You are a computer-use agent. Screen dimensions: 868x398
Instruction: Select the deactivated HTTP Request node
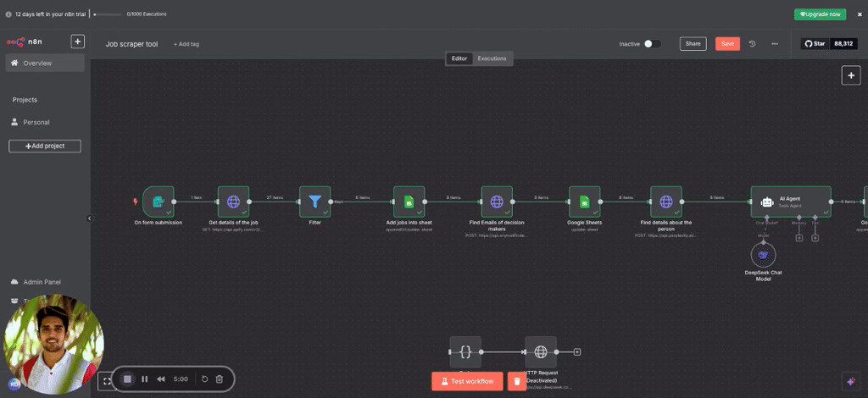tap(541, 352)
